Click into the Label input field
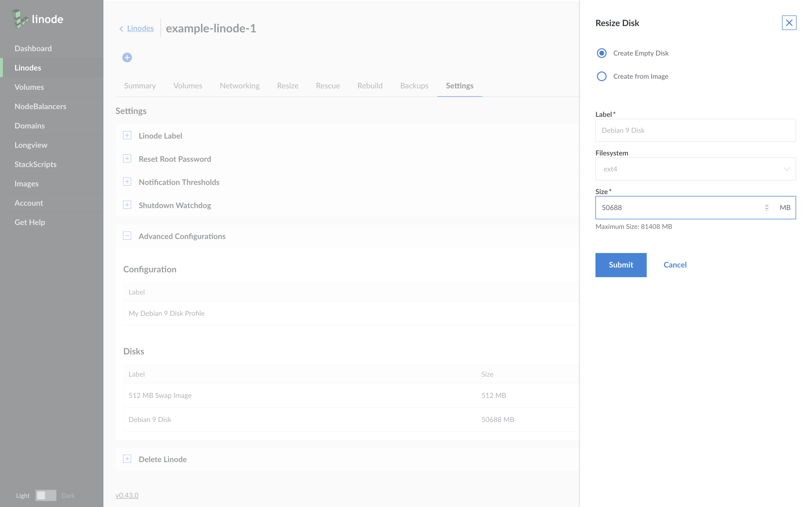Image resolution: width=812 pixels, height=507 pixels. pyautogui.click(x=695, y=130)
